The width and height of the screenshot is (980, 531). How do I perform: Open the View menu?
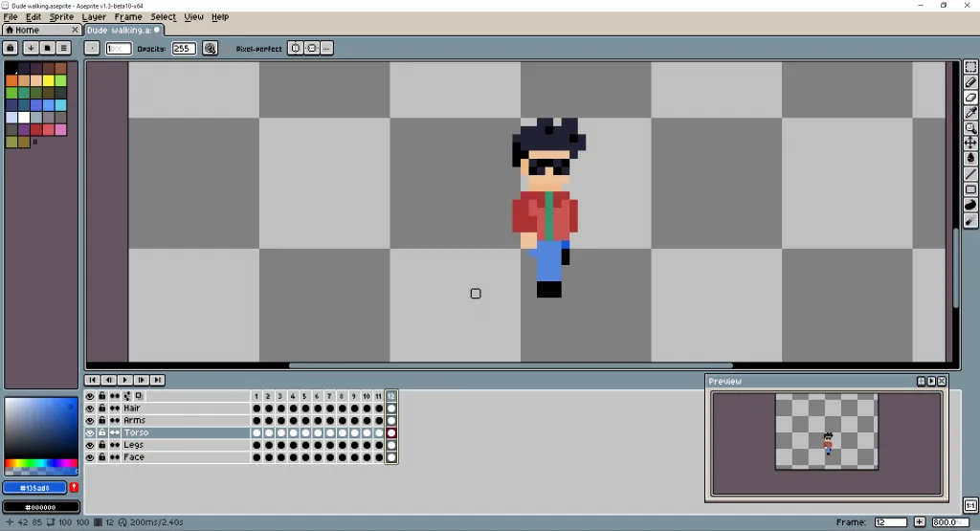pyautogui.click(x=193, y=17)
